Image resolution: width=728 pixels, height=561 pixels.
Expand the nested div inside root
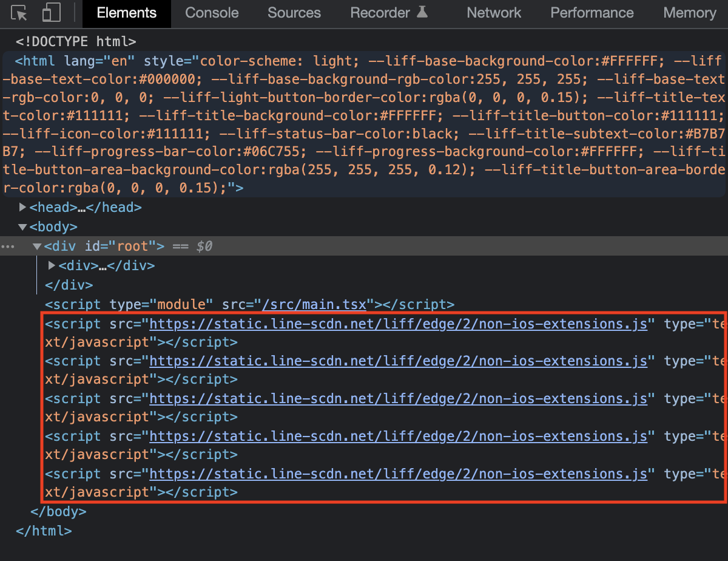(x=52, y=265)
